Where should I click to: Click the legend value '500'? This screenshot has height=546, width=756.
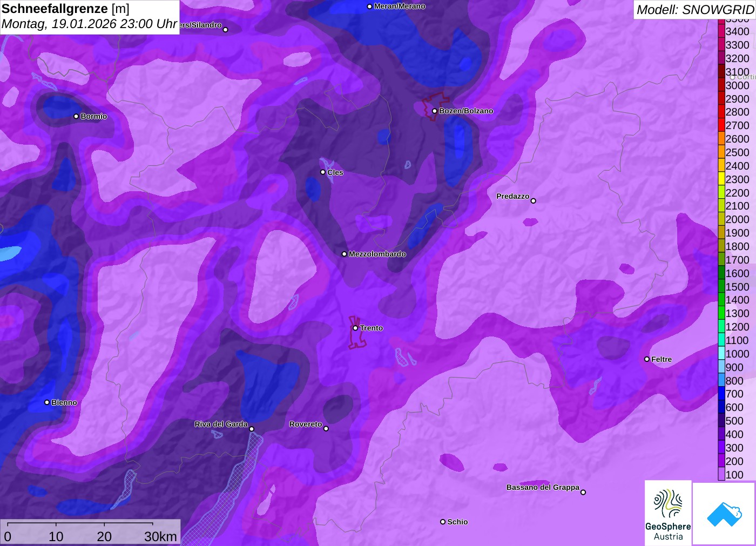734,421
